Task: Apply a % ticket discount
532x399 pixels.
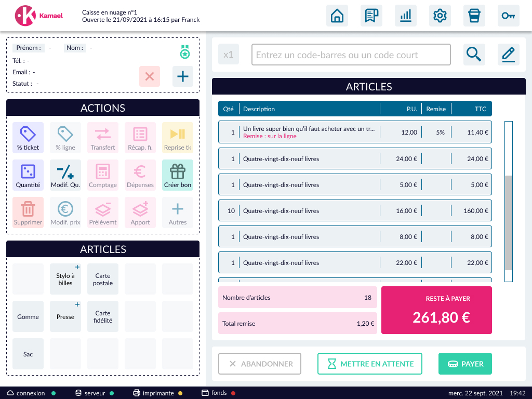Action: (x=28, y=138)
